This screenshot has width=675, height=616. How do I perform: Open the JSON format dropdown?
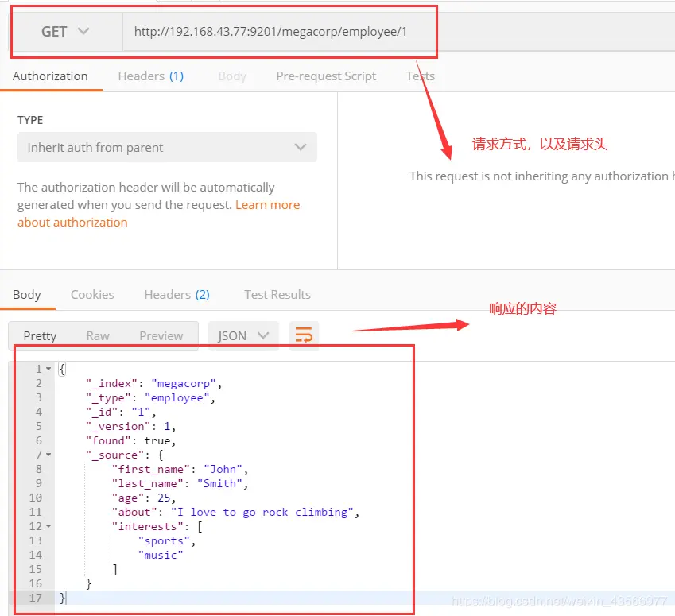click(243, 335)
